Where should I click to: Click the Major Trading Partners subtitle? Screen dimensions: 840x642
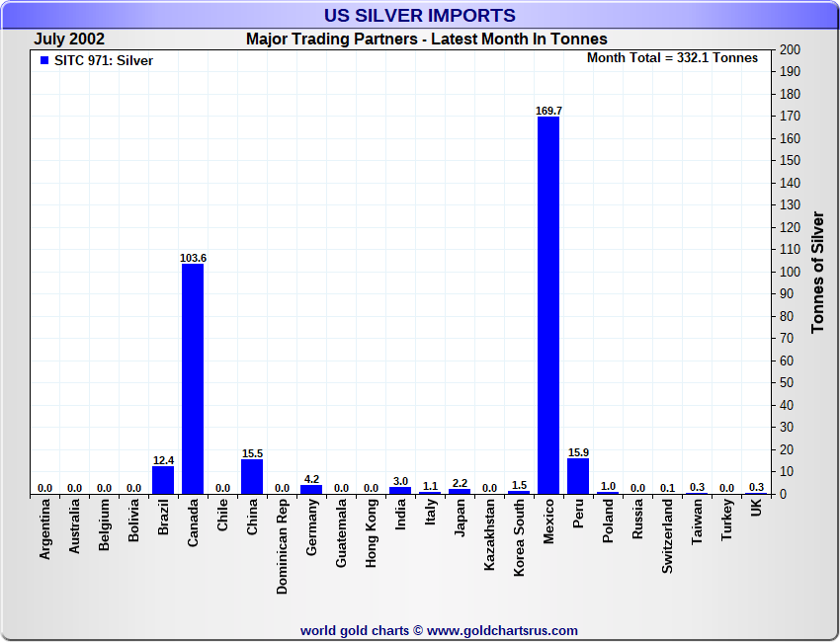click(x=426, y=40)
